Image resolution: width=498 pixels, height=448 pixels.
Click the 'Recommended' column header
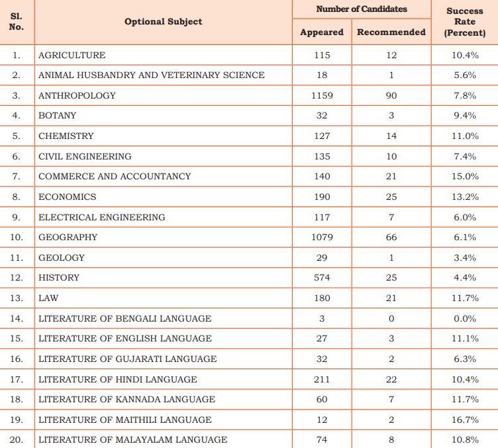391,32
